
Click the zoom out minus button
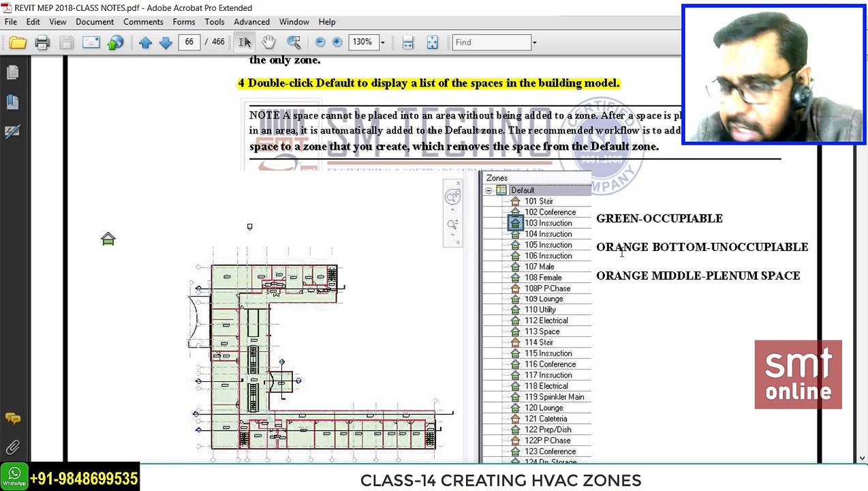[x=320, y=42]
